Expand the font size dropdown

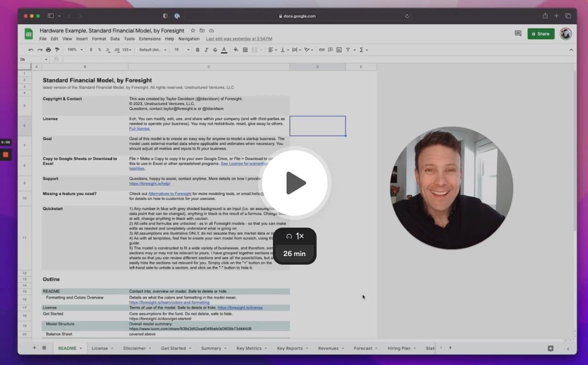(x=181, y=50)
